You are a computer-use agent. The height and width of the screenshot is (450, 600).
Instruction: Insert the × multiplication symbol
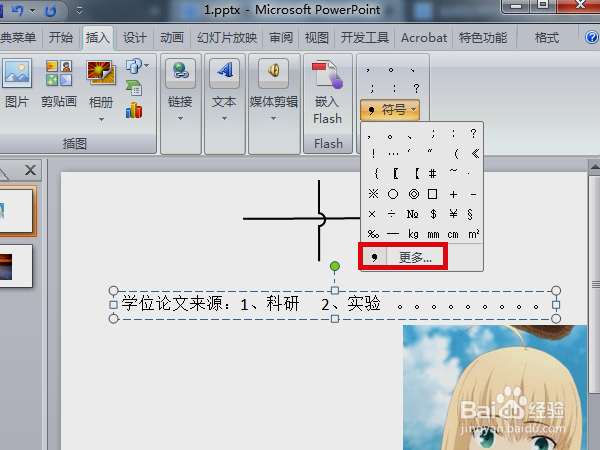tap(372, 214)
